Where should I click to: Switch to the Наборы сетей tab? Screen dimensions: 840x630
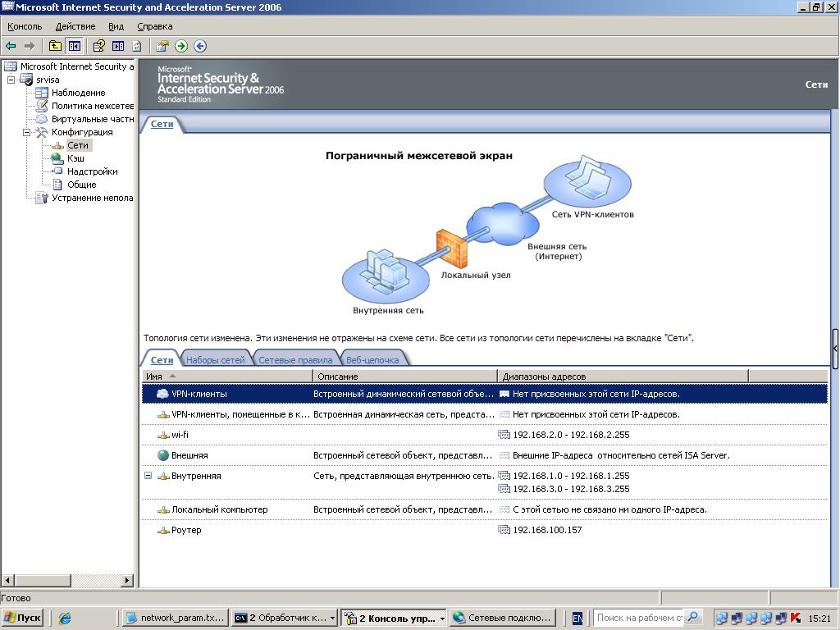click(215, 359)
